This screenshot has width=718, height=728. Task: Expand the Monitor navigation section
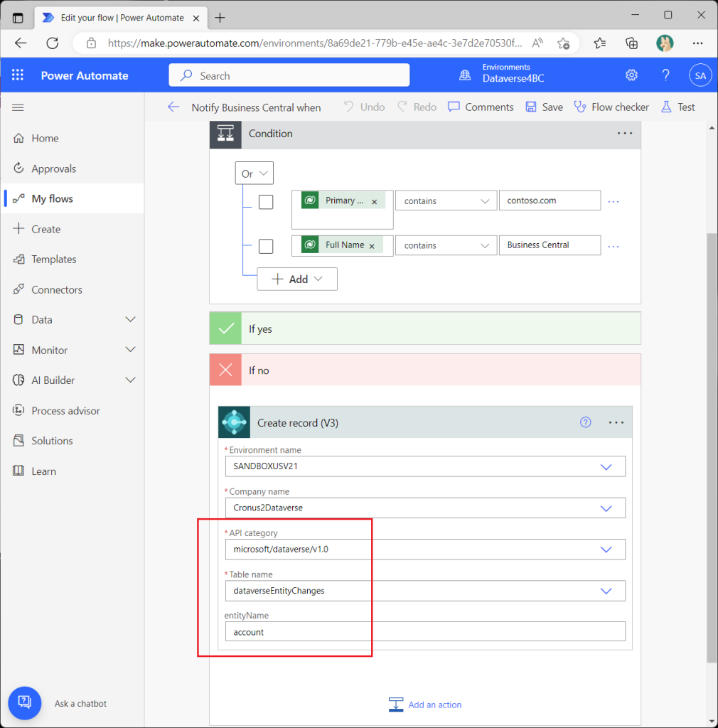coord(131,350)
